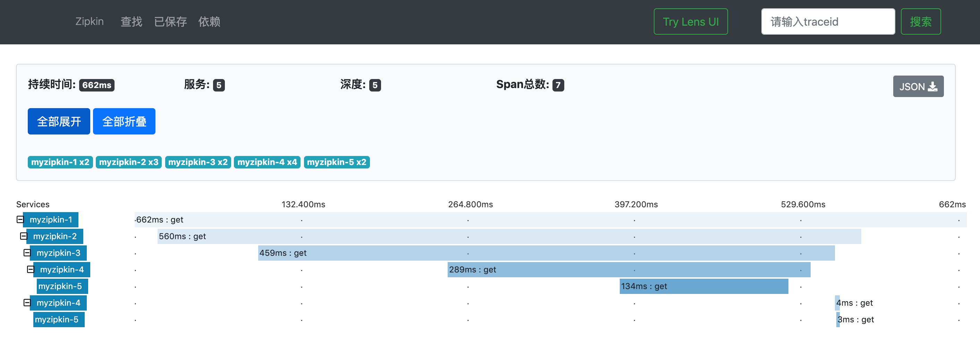The width and height of the screenshot is (980, 348).
Task: Click the 搜索 search button
Action: tap(921, 21)
